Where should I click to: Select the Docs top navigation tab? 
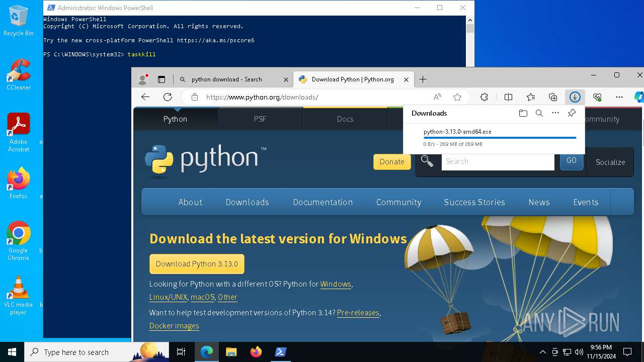[345, 119]
